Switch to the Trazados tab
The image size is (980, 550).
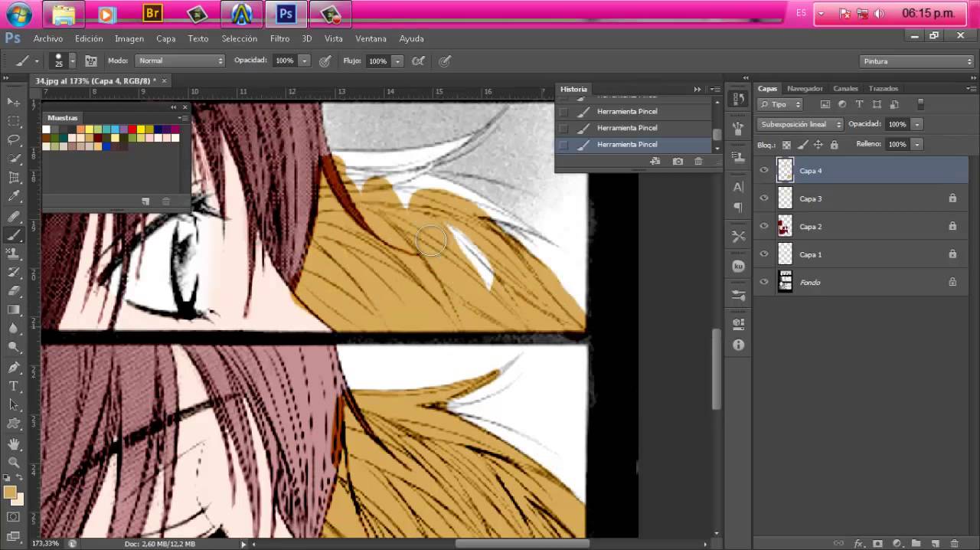(884, 88)
